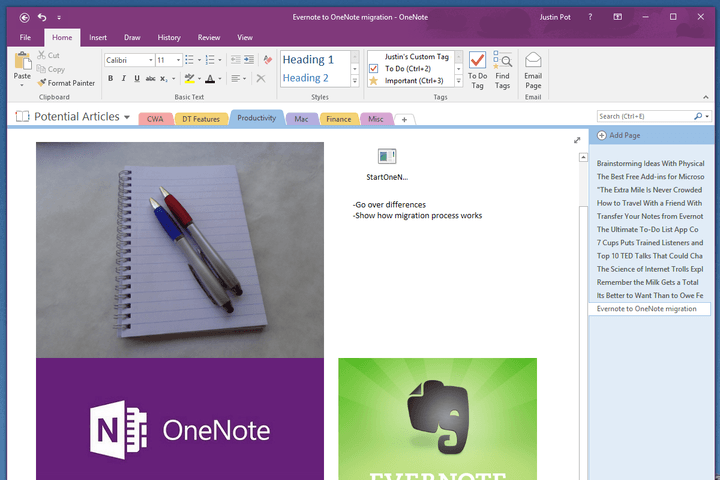Click the To Do Tag button
The width and height of the screenshot is (720, 480).
click(478, 70)
